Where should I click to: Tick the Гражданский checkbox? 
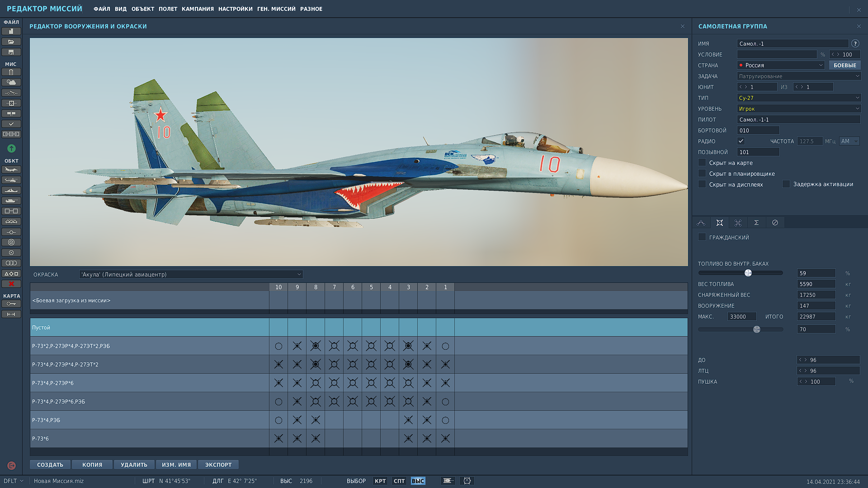point(702,237)
